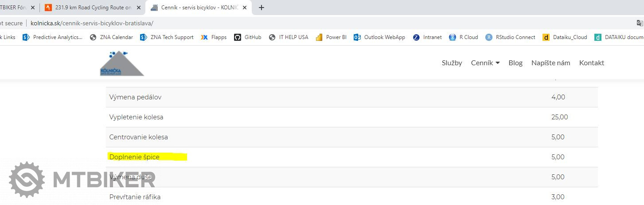The image size is (644, 205).
Task: Select the highlighted Doplnenie špice row
Action: (x=134, y=157)
